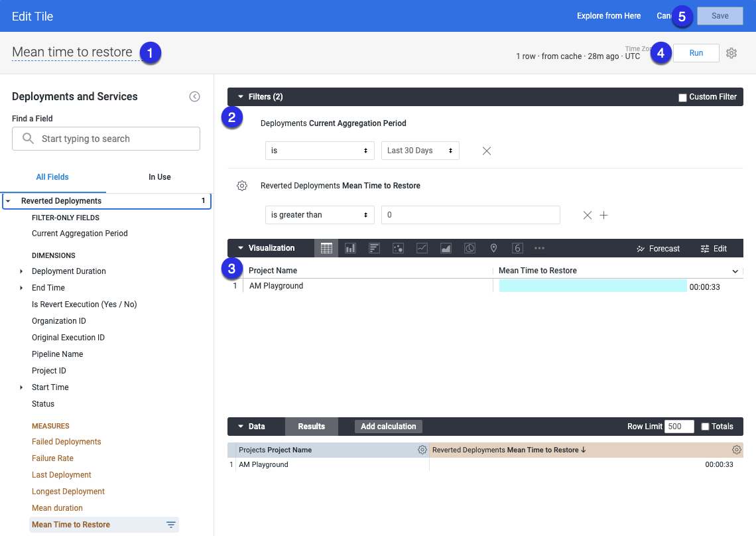
Task: Open settings gear next to Run
Action: click(x=731, y=53)
